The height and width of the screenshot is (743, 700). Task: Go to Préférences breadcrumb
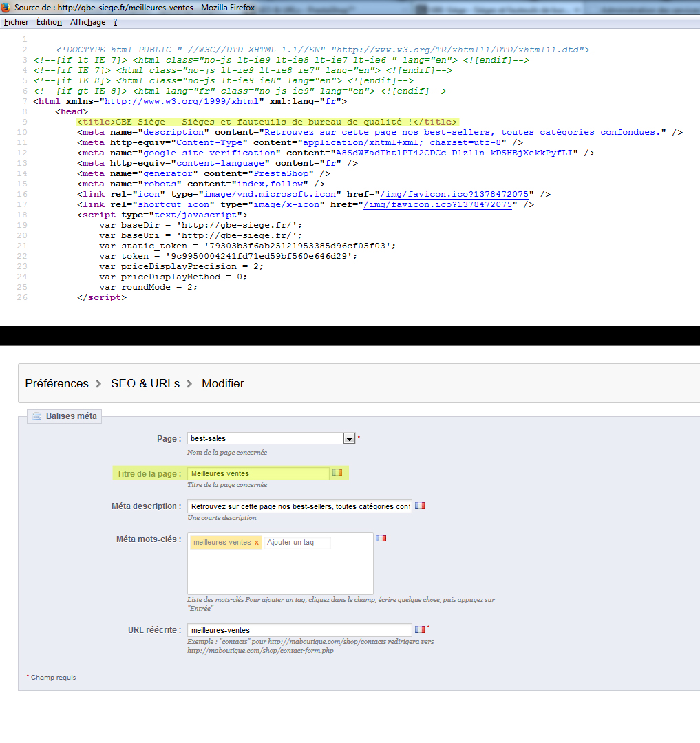click(x=57, y=383)
